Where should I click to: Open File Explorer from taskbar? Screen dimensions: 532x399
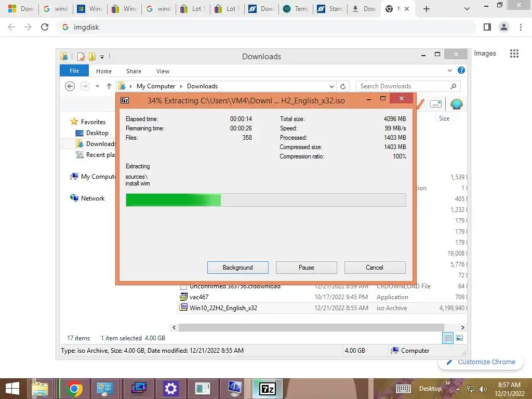[x=40, y=389]
